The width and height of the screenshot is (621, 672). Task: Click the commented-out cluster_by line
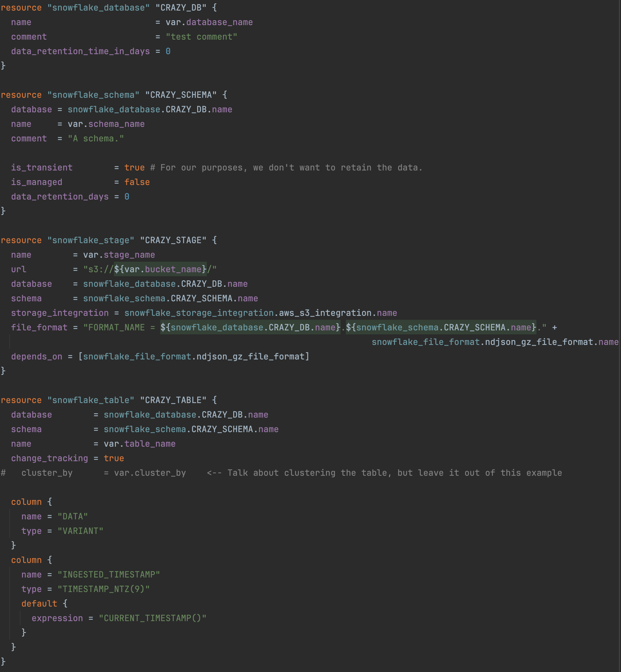click(x=281, y=473)
